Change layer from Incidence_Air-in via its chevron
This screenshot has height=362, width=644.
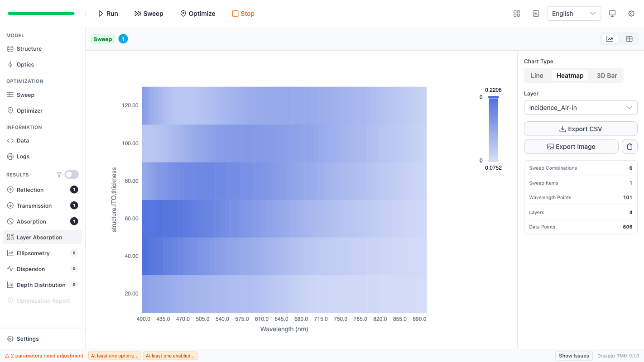(629, 107)
